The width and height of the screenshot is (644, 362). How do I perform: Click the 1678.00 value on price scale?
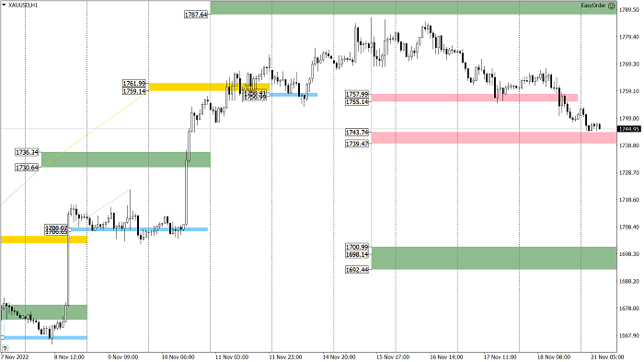click(x=628, y=309)
